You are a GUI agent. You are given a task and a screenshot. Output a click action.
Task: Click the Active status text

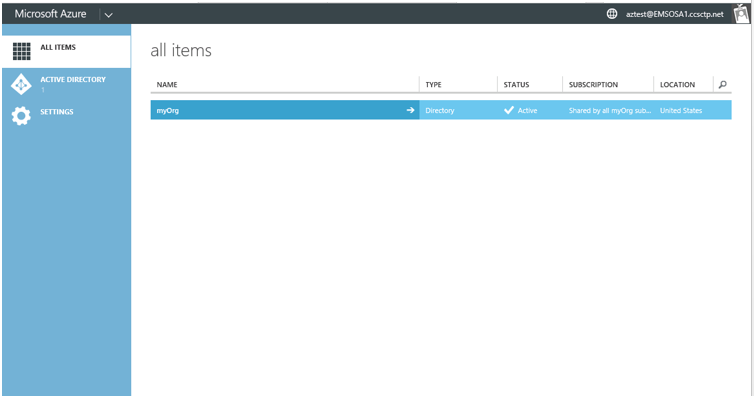point(528,111)
